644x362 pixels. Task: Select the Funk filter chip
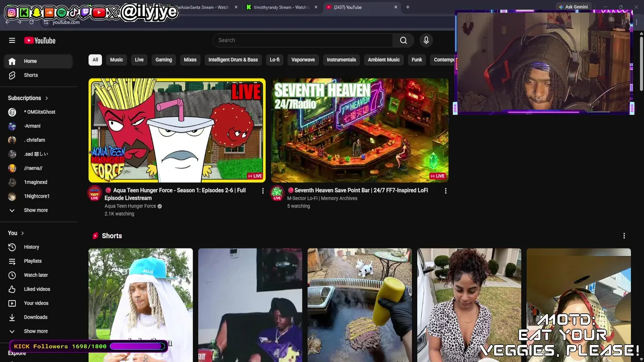click(x=417, y=60)
